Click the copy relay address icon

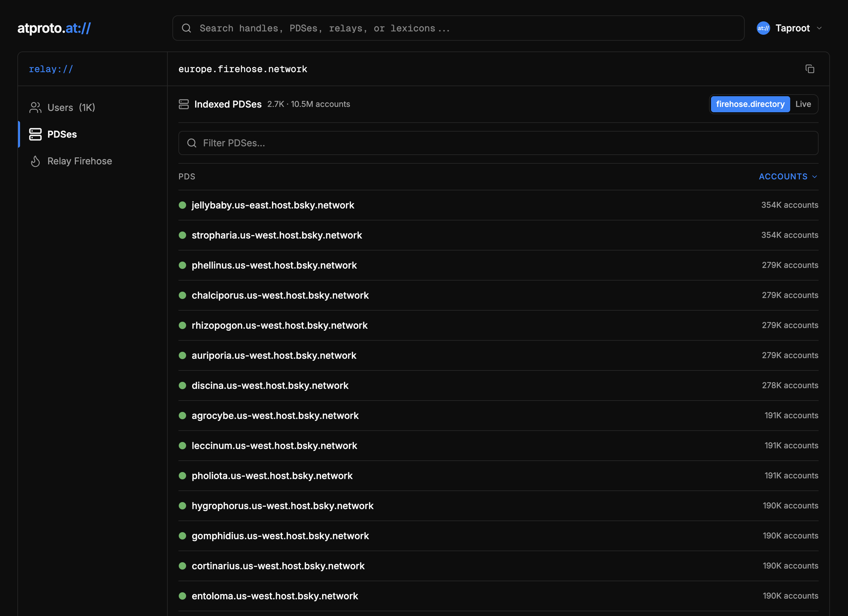pyautogui.click(x=810, y=69)
